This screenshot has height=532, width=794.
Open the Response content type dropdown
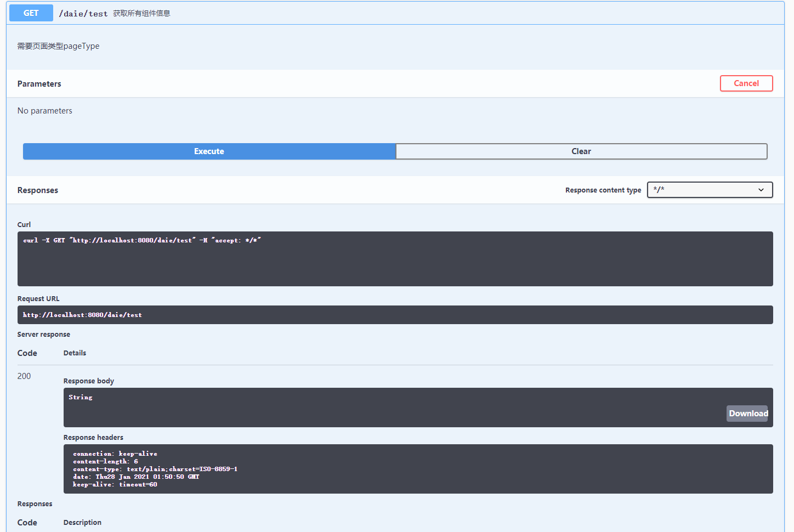tap(710, 190)
